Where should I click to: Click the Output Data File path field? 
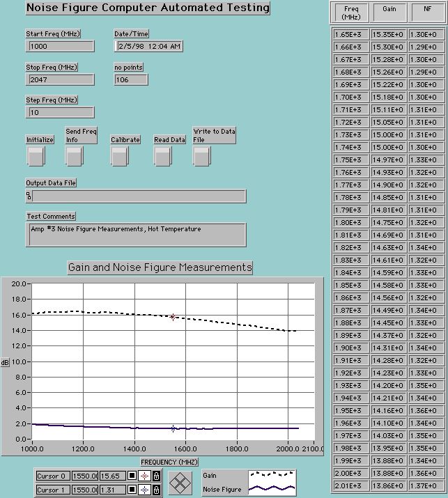(139, 196)
